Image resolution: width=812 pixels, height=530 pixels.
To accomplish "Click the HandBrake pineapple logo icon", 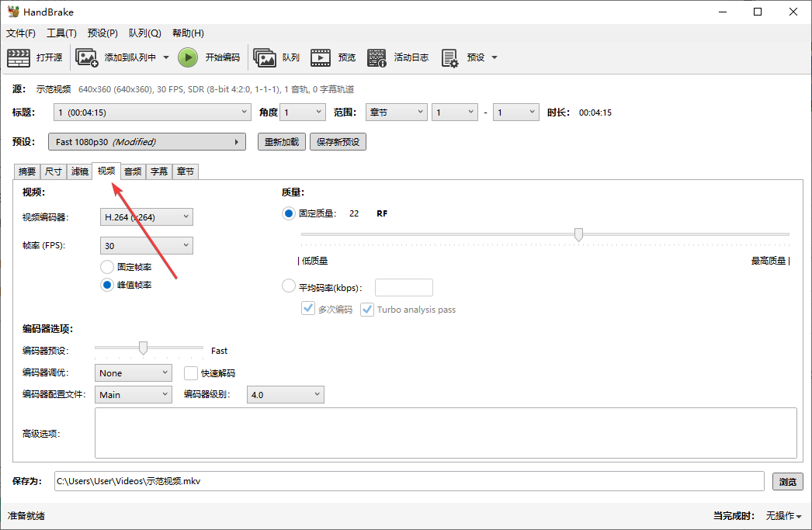I will [x=14, y=11].
